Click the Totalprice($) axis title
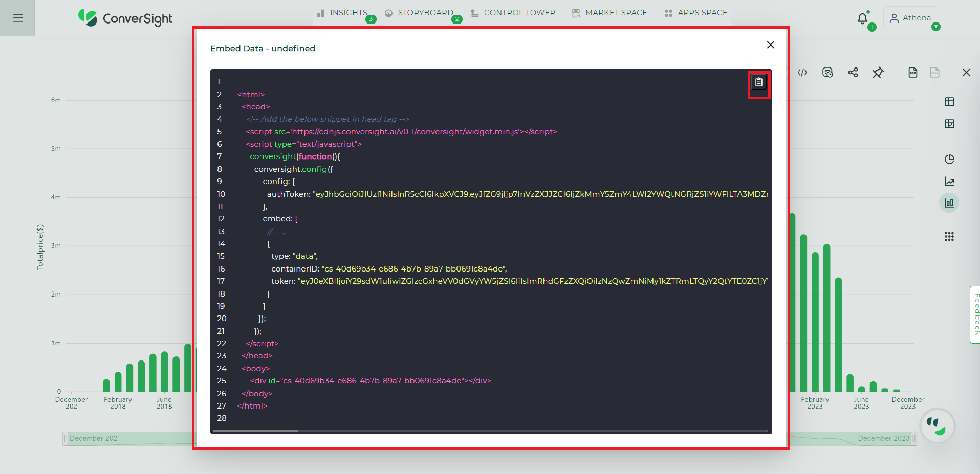The height and width of the screenshot is (474, 980). point(40,247)
